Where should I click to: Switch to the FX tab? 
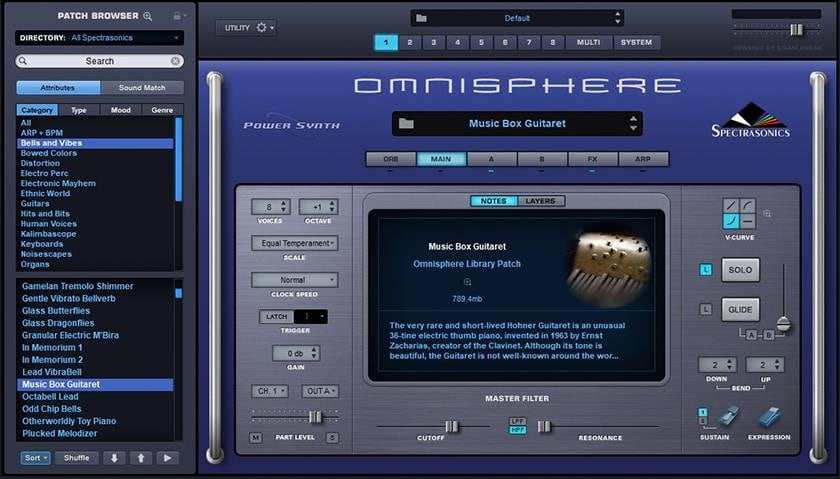pos(592,159)
